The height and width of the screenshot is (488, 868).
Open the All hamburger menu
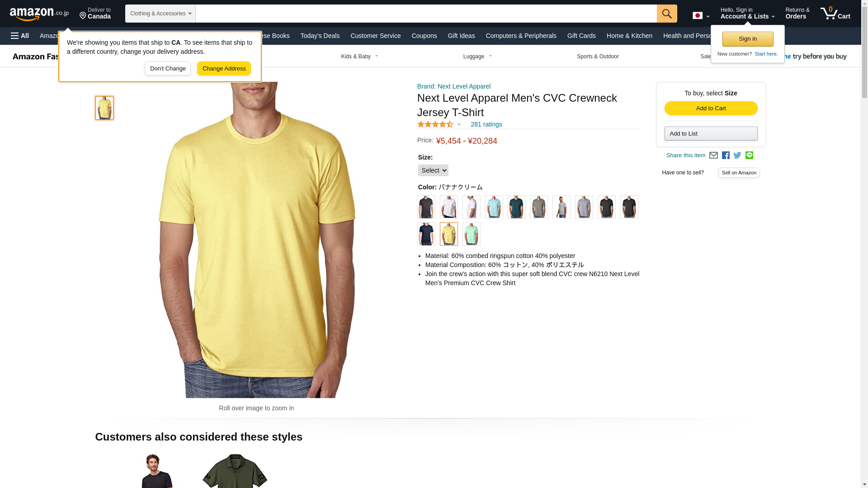20,36
